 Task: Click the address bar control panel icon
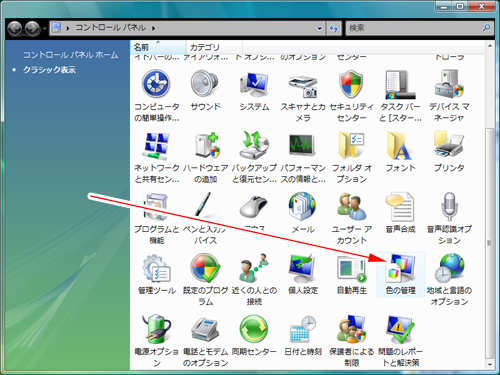pos(57,27)
